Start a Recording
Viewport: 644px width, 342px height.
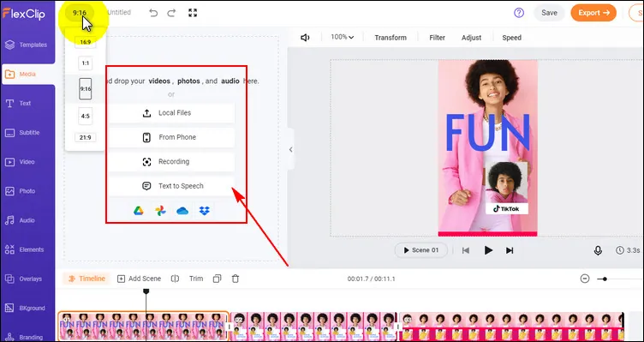(x=171, y=161)
